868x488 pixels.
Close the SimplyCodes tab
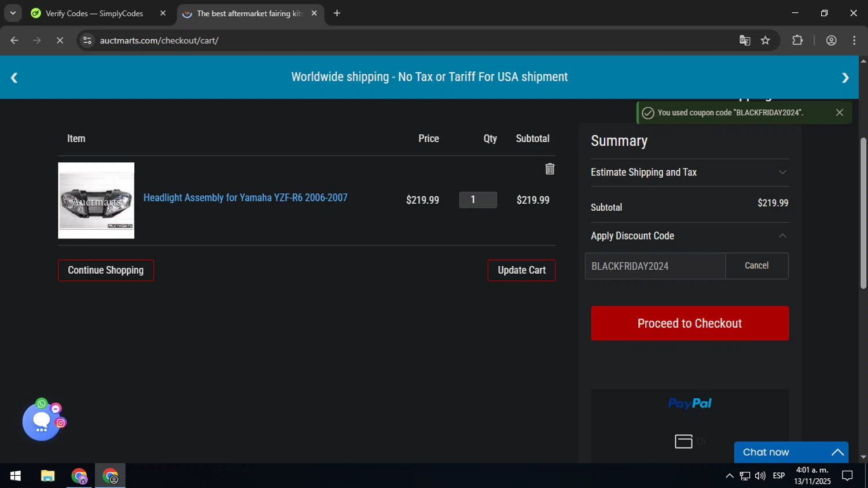(x=163, y=13)
